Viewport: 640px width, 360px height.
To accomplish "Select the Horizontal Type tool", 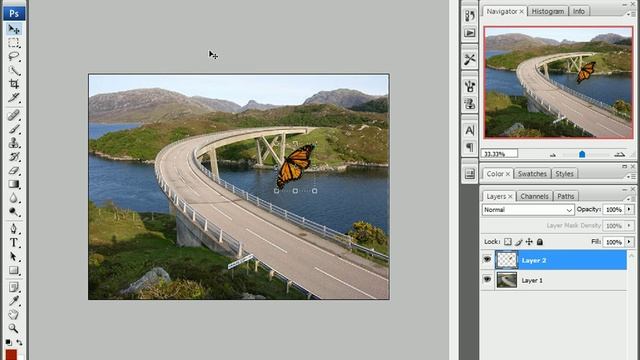I will click(14, 243).
